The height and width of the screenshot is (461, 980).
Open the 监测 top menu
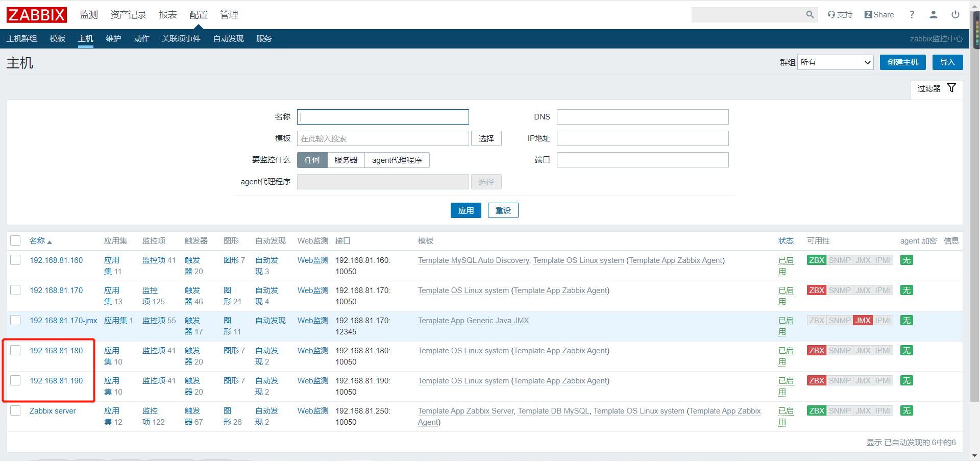[x=89, y=15]
